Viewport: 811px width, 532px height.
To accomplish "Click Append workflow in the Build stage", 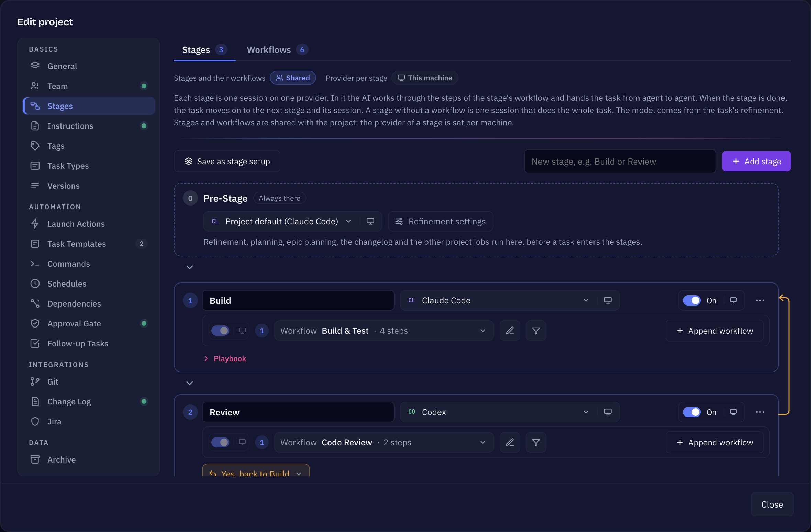I will tap(714, 331).
